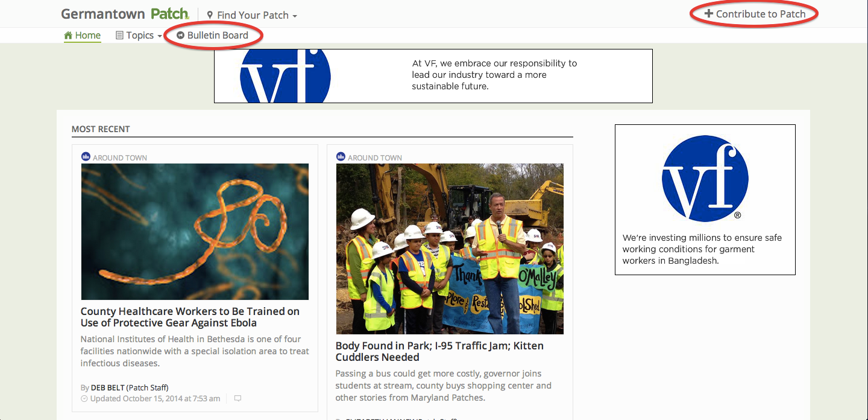Click the comment bubble icon under Ebola article
This screenshot has height=420, width=868.
point(237,398)
